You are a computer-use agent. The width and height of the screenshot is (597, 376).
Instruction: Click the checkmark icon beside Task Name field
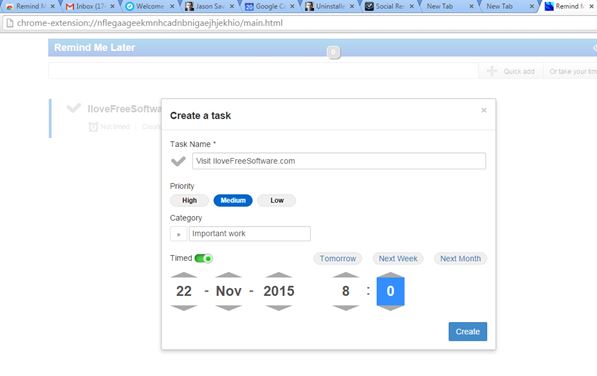(x=178, y=161)
